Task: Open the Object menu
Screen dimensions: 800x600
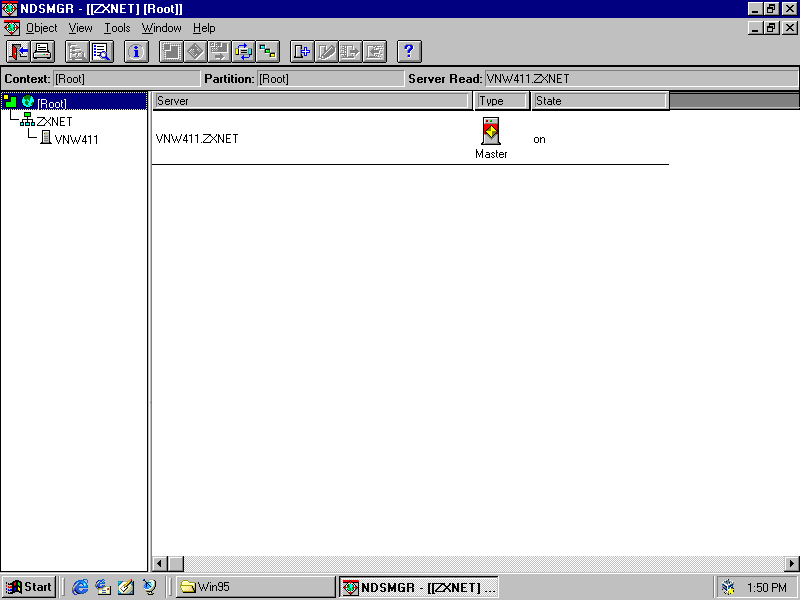Action: pos(41,28)
